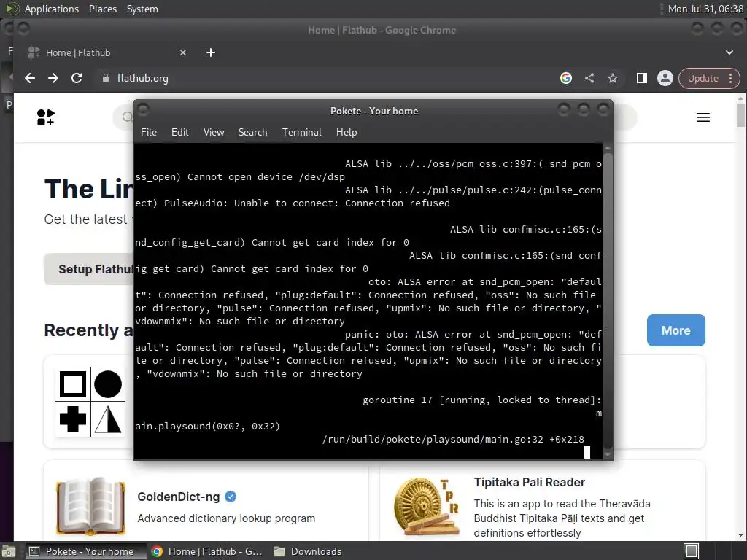Reload the Flathub page
Image resolution: width=747 pixels, height=560 pixels.
pyautogui.click(x=77, y=78)
